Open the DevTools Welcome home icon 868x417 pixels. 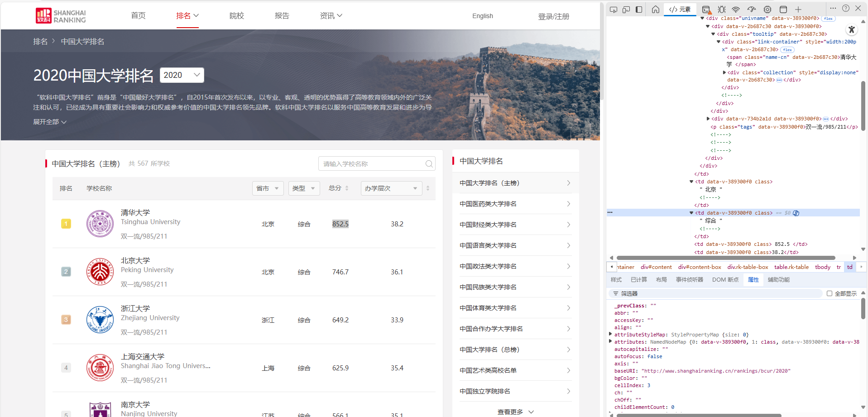coord(656,10)
